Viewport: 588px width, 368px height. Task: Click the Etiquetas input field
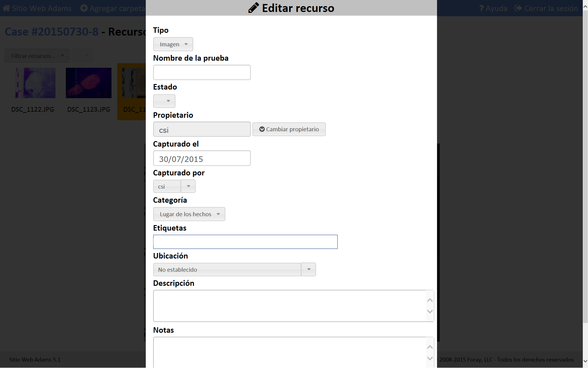[x=245, y=242]
